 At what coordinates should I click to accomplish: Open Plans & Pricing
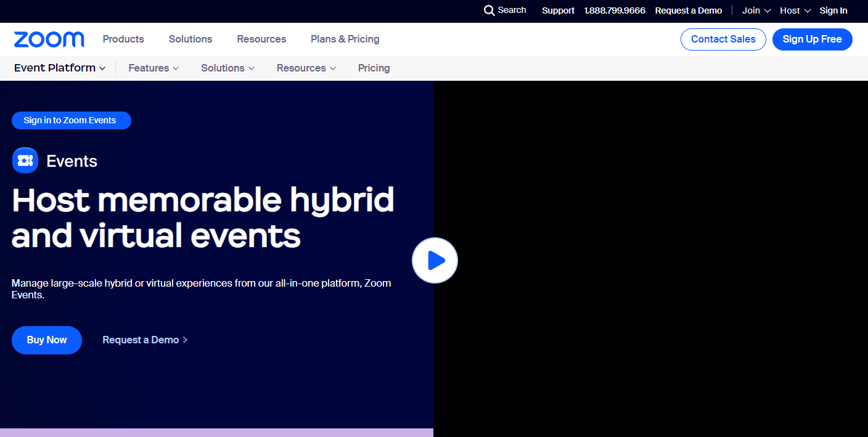point(345,39)
